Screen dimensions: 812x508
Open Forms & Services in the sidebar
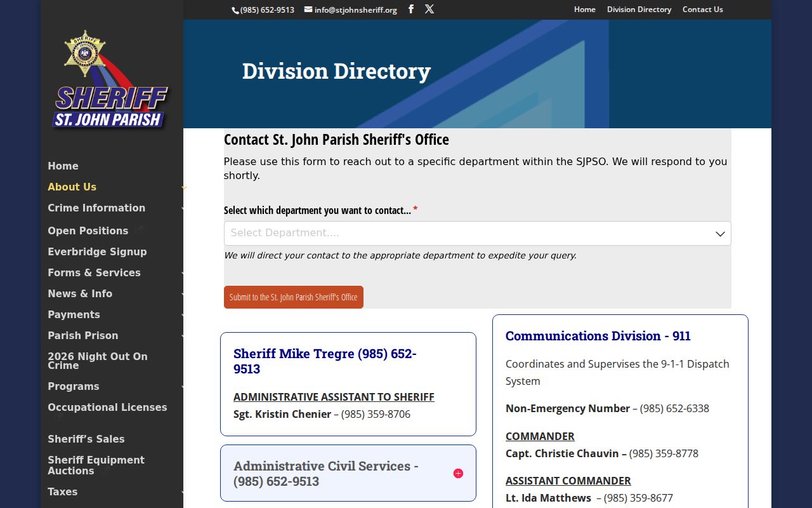[x=94, y=273]
